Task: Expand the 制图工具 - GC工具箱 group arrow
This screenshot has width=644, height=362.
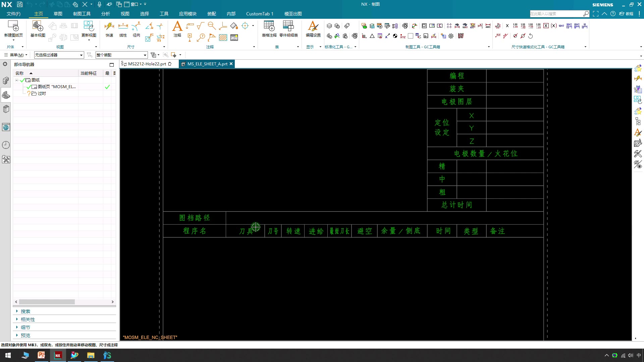Action: (489, 47)
